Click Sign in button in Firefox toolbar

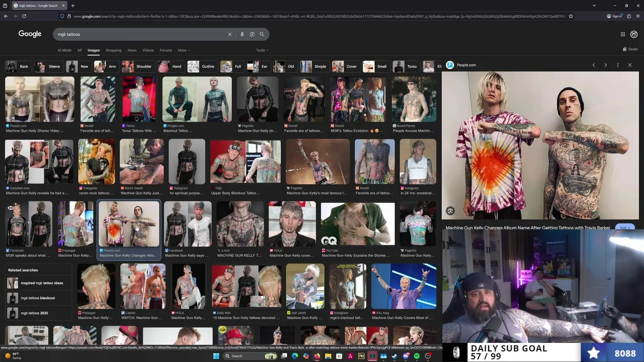614,16
